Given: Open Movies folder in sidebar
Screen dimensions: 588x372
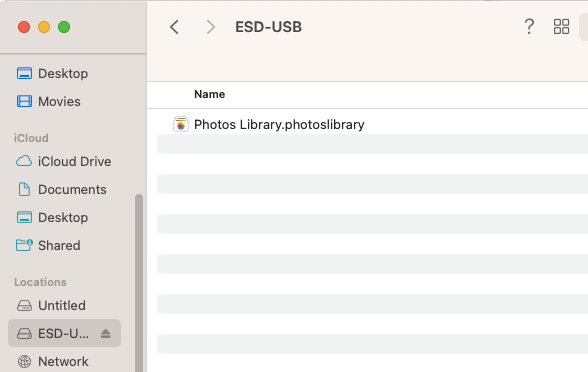Looking at the screenshot, I should tap(49, 101).
